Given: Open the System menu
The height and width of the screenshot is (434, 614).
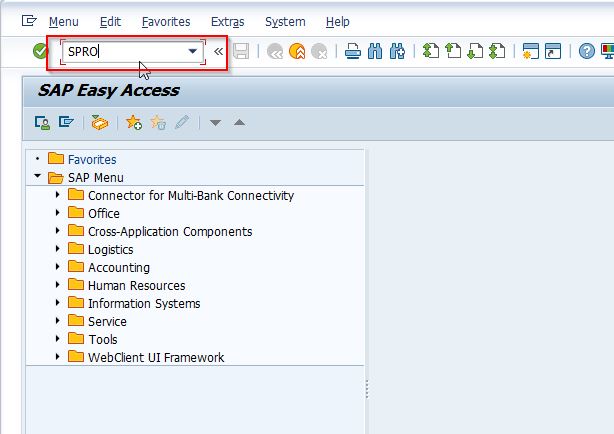Looking at the screenshot, I should (285, 22).
